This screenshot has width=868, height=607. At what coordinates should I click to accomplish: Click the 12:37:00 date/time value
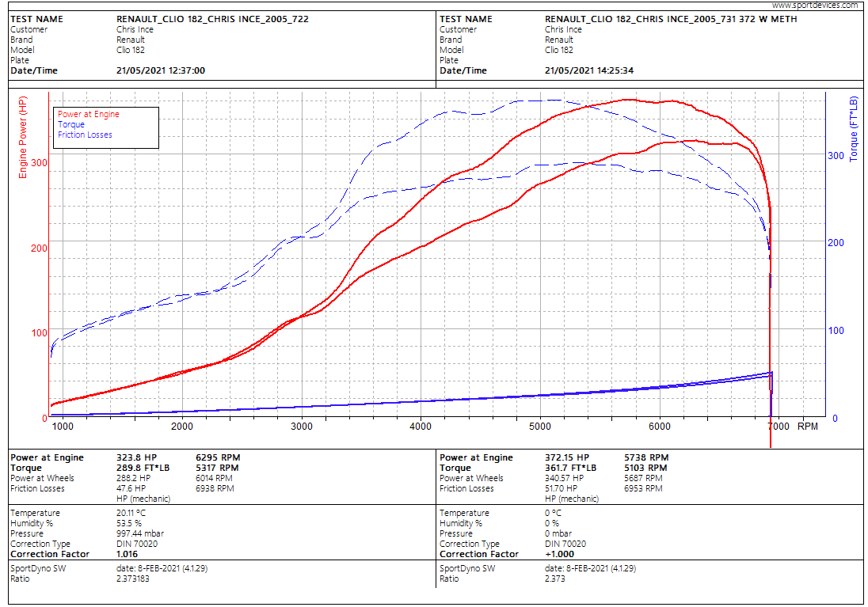[161, 70]
